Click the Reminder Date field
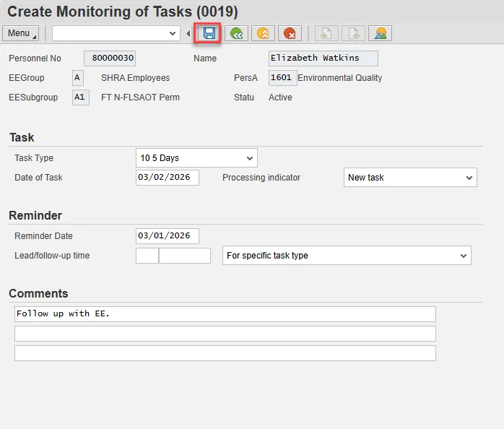Image resolution: width=504 pixels, height=429 pixels. point(167,236)
